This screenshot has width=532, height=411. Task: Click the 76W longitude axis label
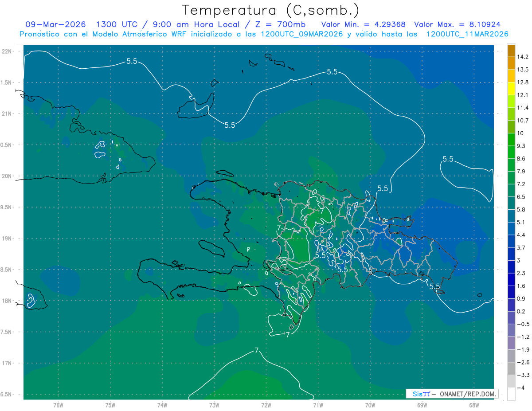(x=58, y=405)
